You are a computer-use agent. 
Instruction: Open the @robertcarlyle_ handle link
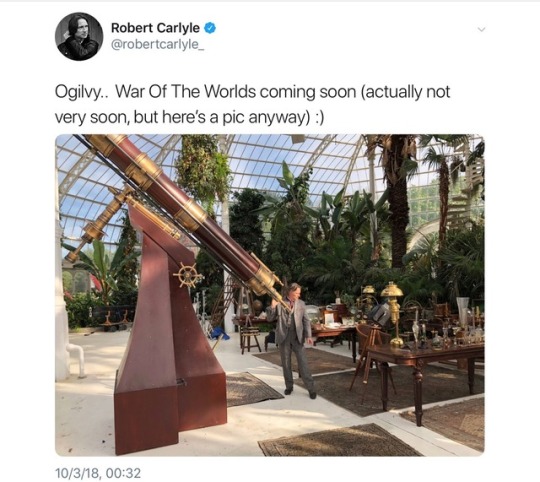158,45
